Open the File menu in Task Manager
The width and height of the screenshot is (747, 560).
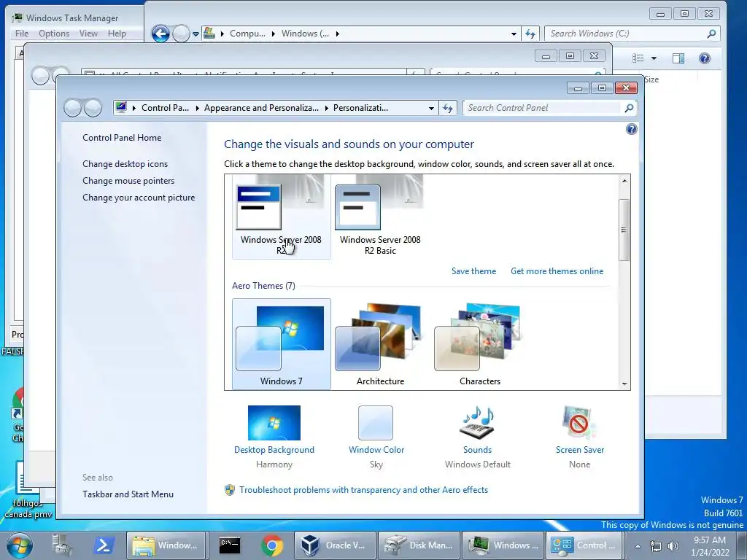22,34
